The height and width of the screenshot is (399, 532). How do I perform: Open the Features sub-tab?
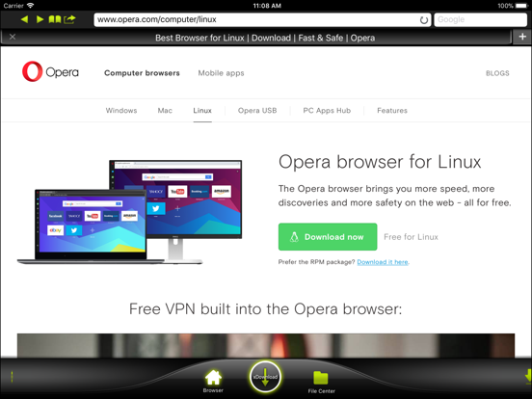[x=392, y=111]
